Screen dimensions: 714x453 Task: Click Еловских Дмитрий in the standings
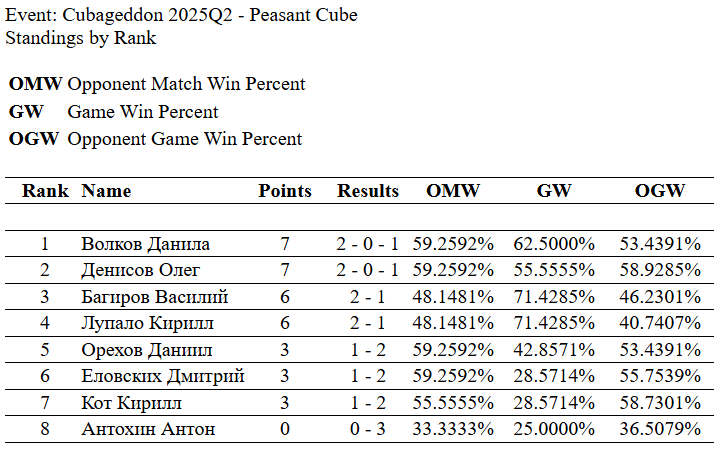(x=163, y=376)
